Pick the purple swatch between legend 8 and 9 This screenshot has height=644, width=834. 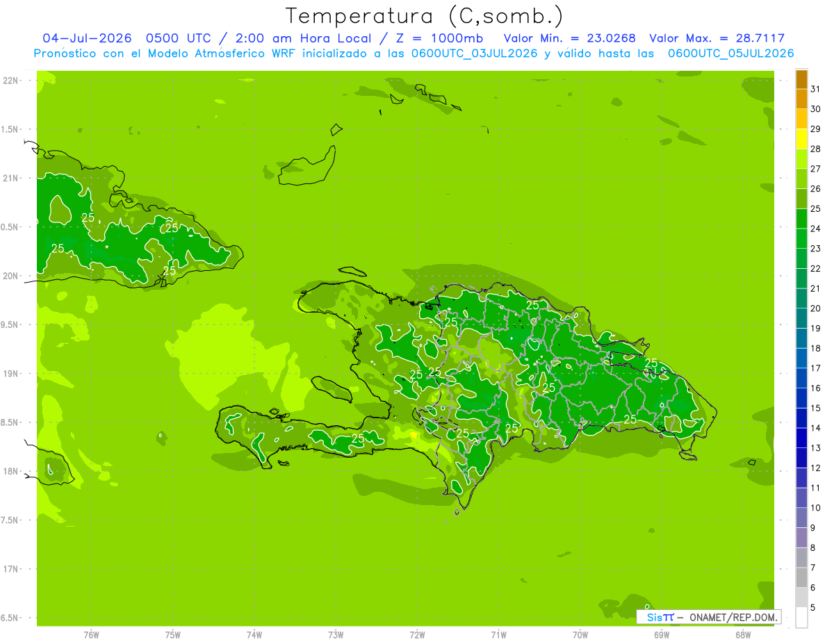[x=801, y=538]
